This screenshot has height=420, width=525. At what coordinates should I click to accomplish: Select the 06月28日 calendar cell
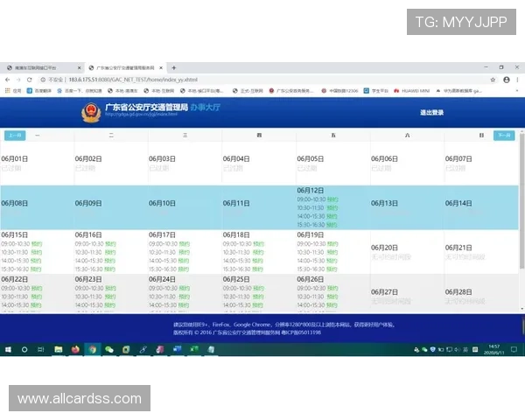click(481, 294)
